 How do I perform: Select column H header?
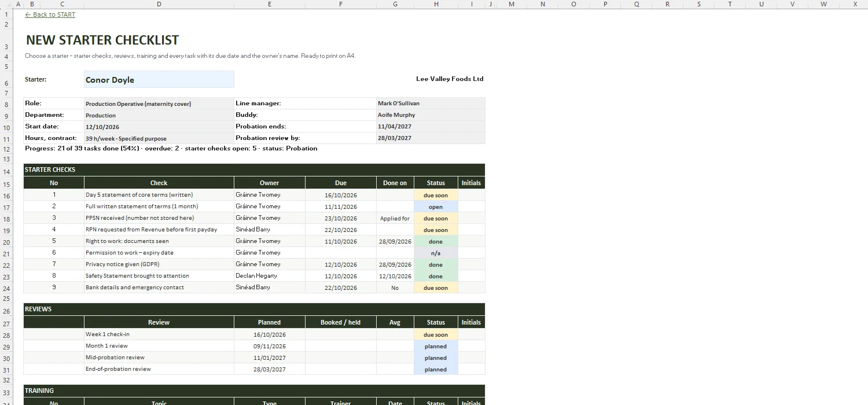pyautogui.click(x=436, y=4)
